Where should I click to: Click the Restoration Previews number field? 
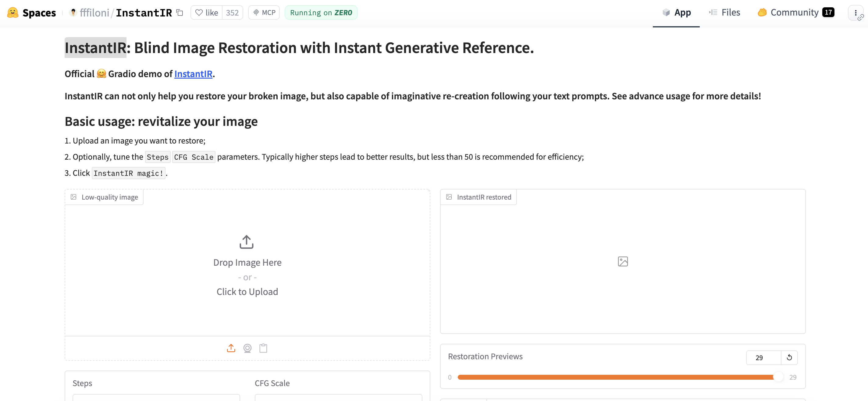tap(763, 357)
